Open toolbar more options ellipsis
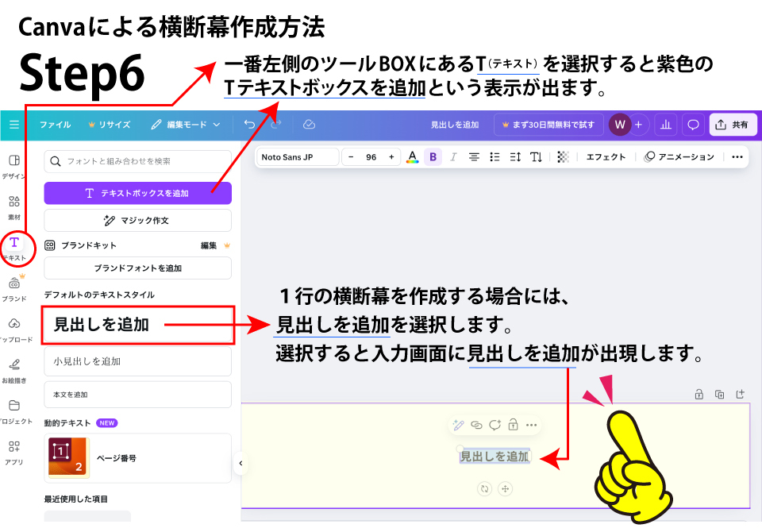The height and width of the screenshot is (532, 762). pyautogui.click(x=737, y=157)
